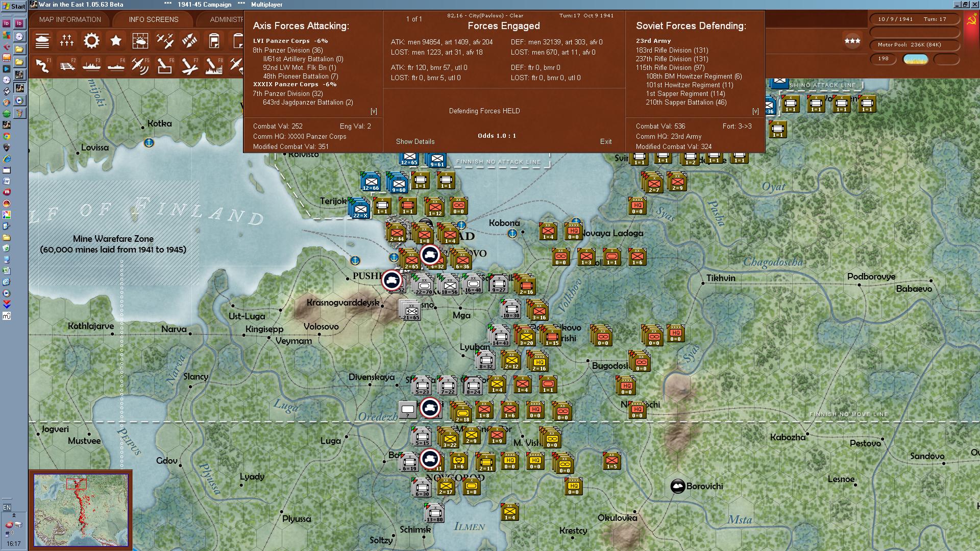Click the three-star button in the top bar
The image size is (980, 551).
[852, 40]
